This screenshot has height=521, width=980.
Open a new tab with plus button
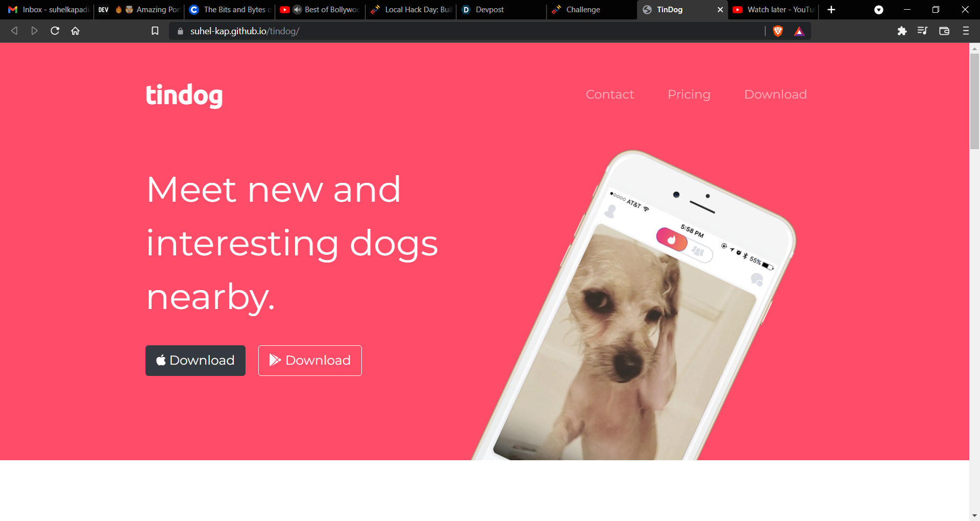[831, 10]
